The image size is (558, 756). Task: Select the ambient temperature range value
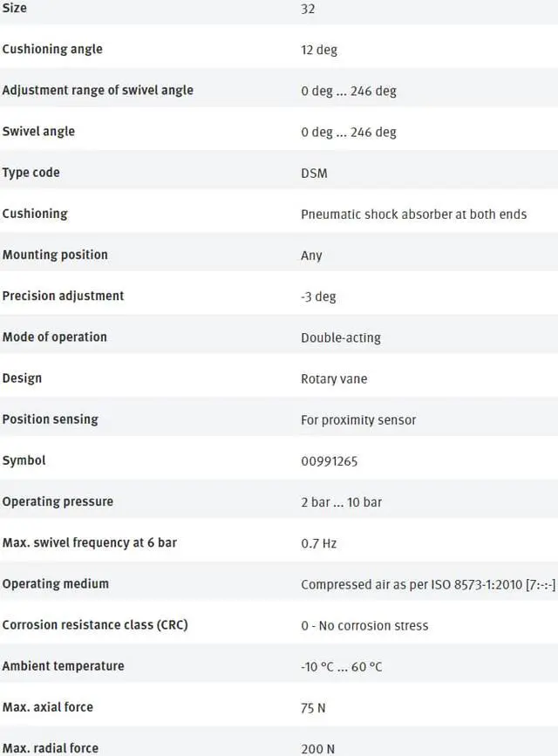point(341,666)
